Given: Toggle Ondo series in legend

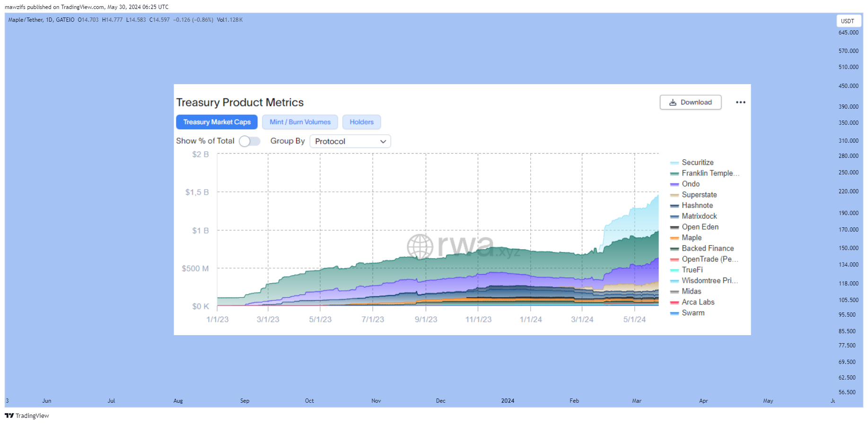Looking at the screenshot, I should pos(684,184).
